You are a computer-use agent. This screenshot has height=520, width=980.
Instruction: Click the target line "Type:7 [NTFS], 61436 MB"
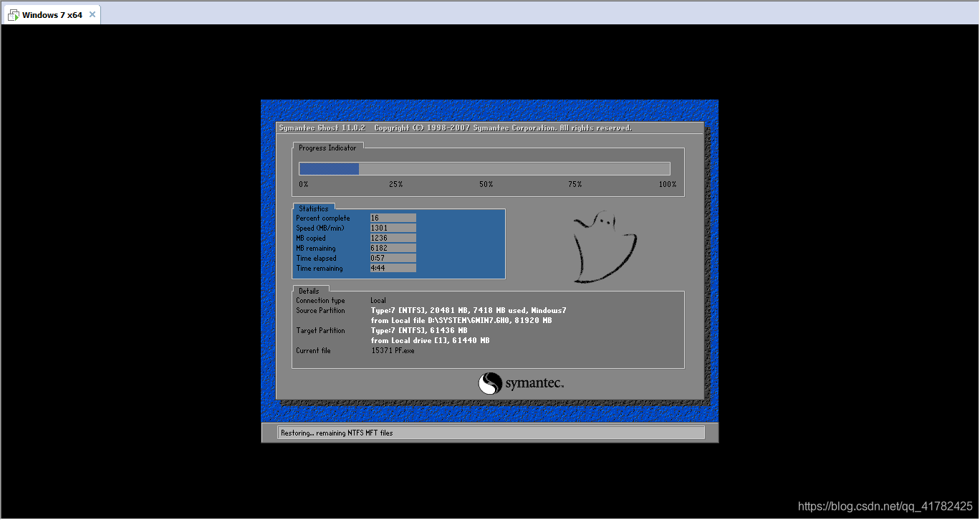click(419, 330)
